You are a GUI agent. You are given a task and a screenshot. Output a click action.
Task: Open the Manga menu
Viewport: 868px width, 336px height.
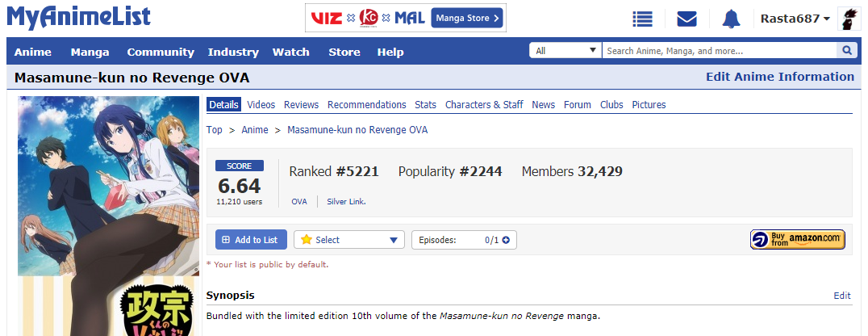pos(90,52)
